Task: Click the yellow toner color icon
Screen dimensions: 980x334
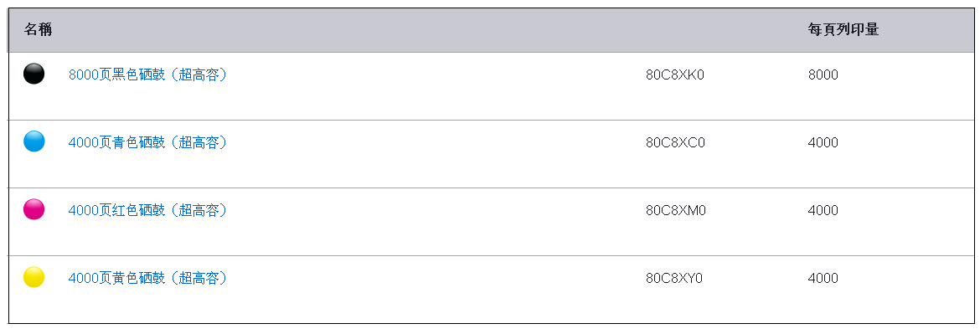Action: tap(34, 277)
